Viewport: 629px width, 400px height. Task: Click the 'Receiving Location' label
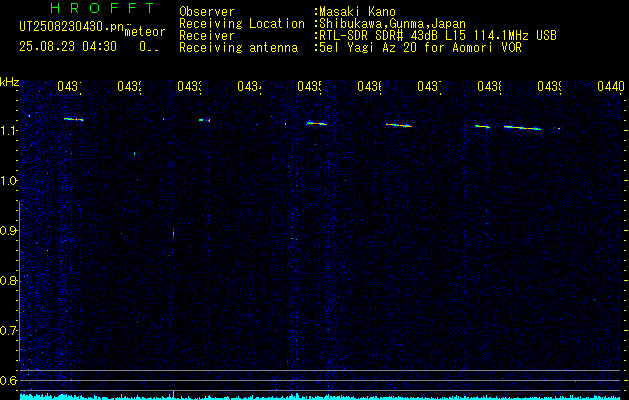(242, 24)
